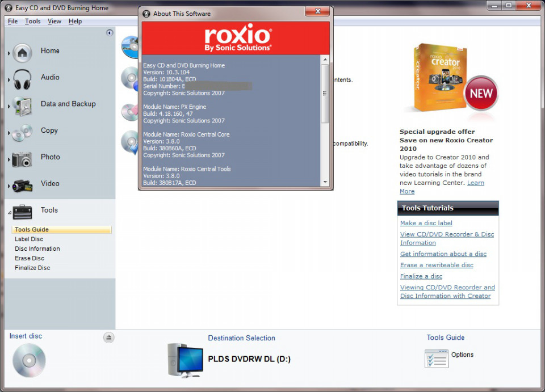Open Erase a rewriteable disc link
Screen dimensions: 545x392
pyautogui.click(x=437, y=265)
